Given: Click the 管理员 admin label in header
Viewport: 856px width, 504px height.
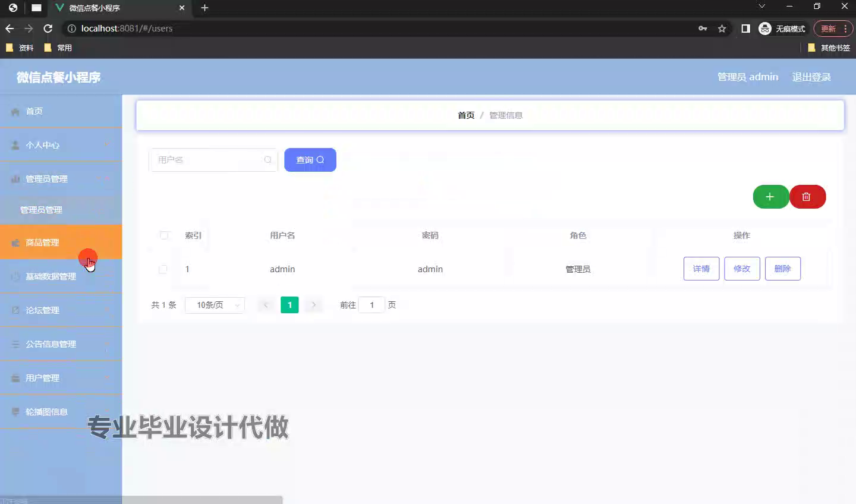Looking at the screenshot, I should (x=748, y=77).
